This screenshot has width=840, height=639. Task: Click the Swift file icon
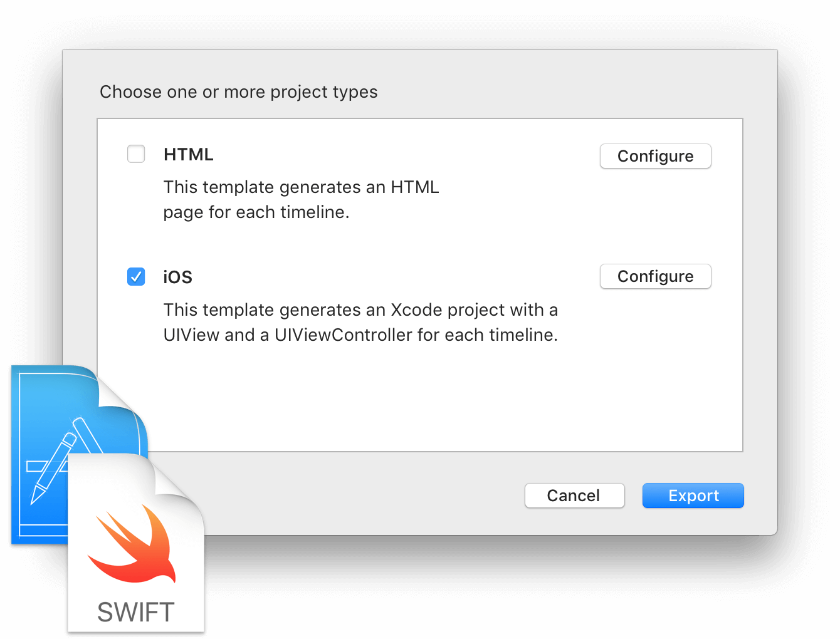136,543
